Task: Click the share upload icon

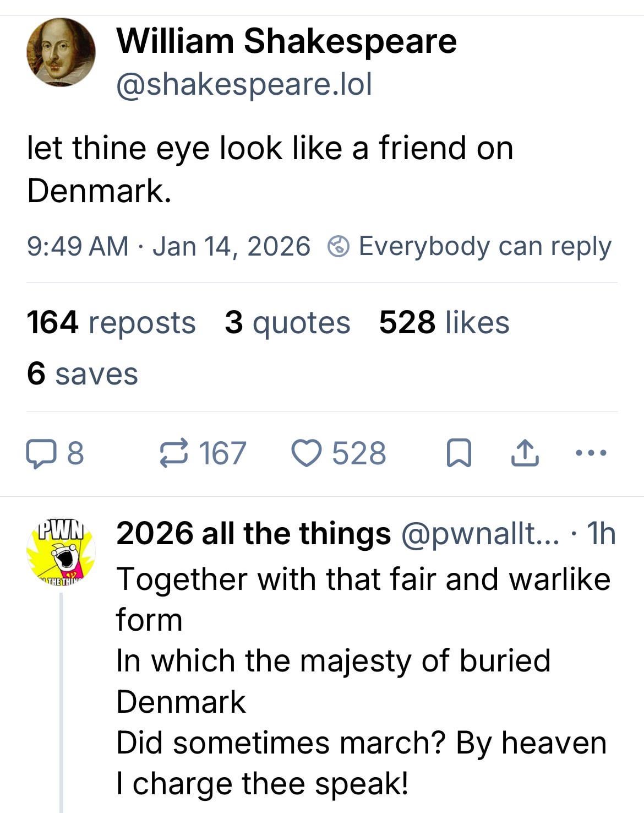Action: pos(524,454)
